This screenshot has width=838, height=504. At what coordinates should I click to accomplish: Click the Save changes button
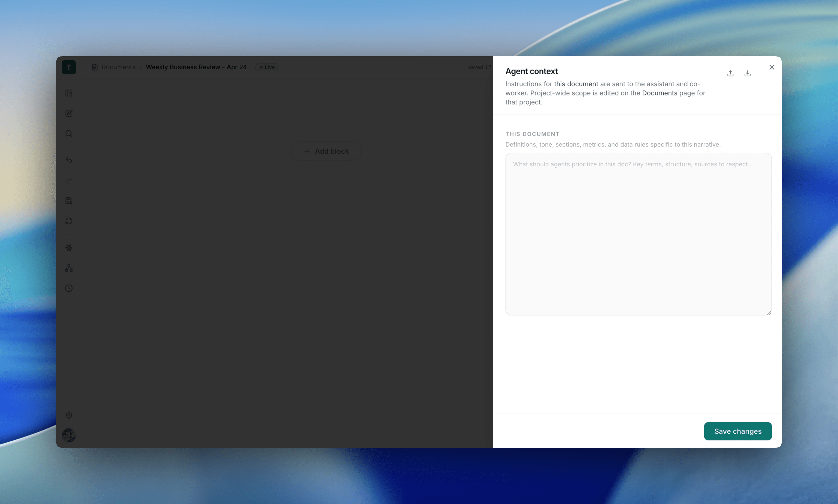click(738, 431)
